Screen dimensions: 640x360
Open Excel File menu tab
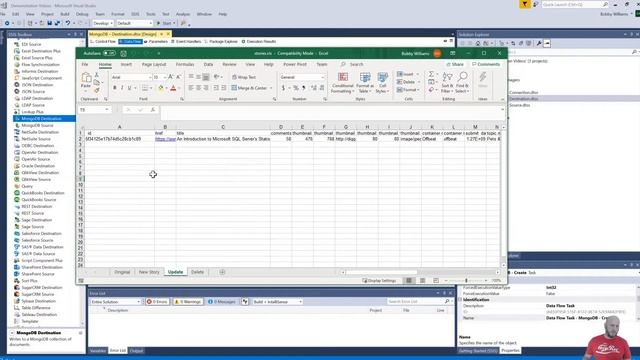tap(84, 64)
